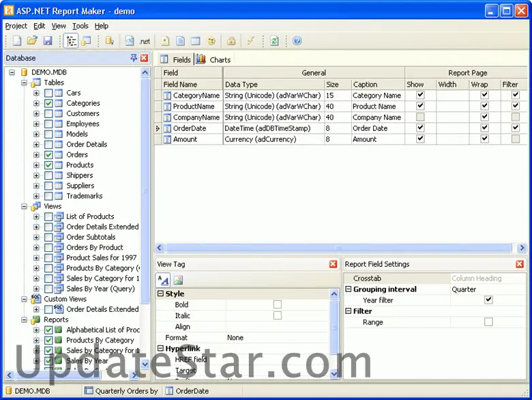Click the Reports folder icon
532x400 pixels.
pos(36,319)
